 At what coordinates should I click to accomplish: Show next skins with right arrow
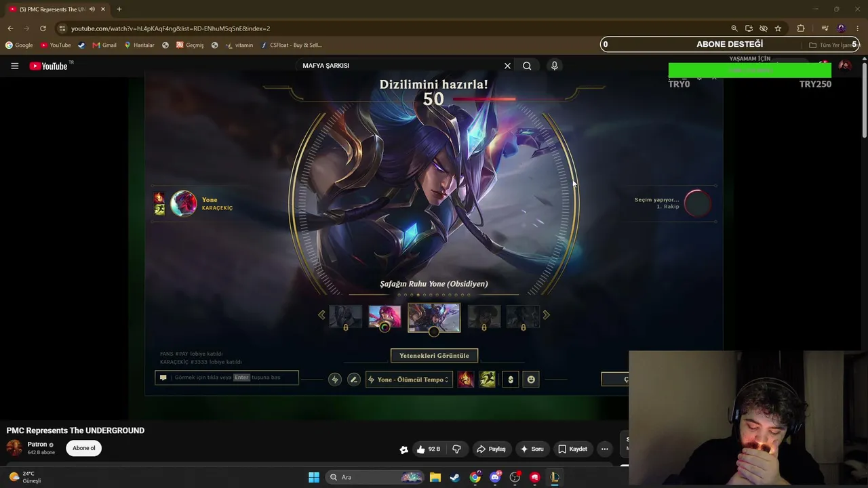pyautogui.click(x=547, y=314)
